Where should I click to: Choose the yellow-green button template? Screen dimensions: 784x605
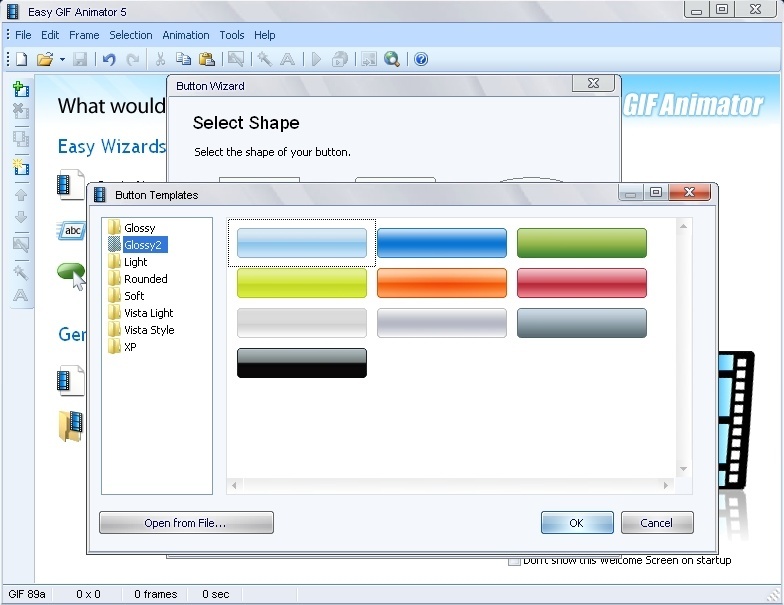302,283
